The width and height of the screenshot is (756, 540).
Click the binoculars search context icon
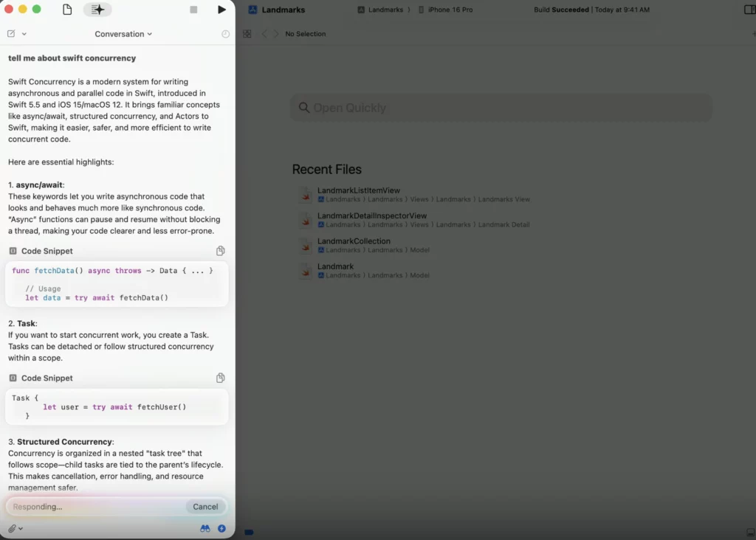pyautogui.click(x=205, y=528)
